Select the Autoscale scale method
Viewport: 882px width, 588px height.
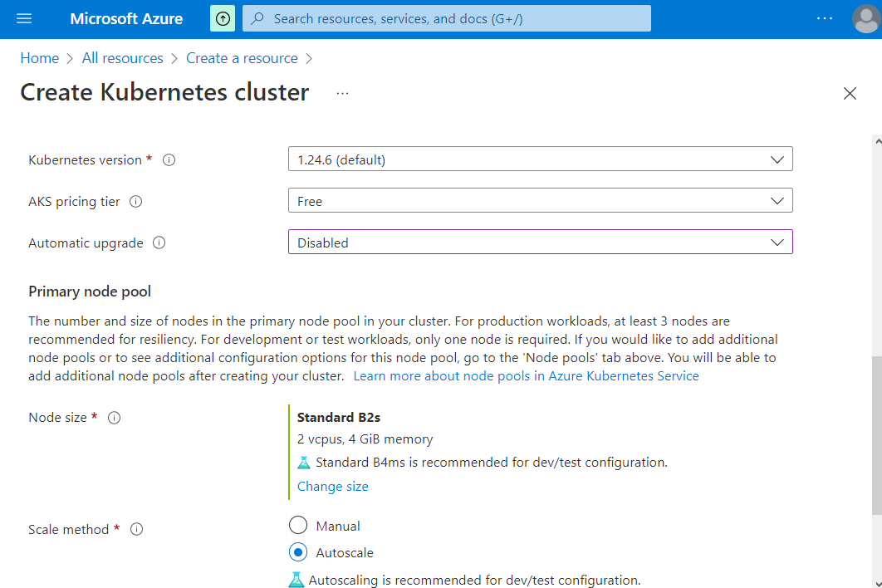pos(298,552)
